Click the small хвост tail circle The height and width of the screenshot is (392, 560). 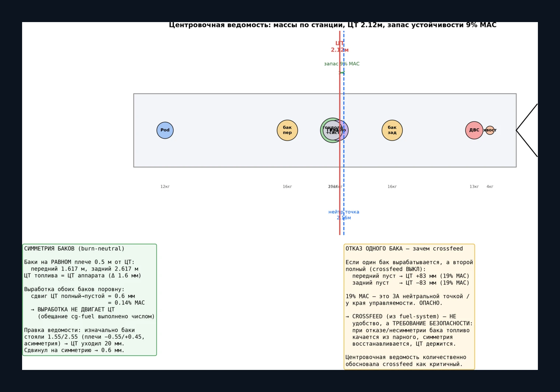[490, 130]
